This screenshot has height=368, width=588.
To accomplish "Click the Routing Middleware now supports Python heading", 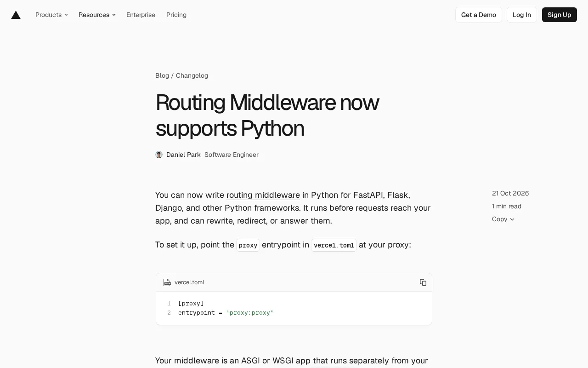I will pos(267,115).
